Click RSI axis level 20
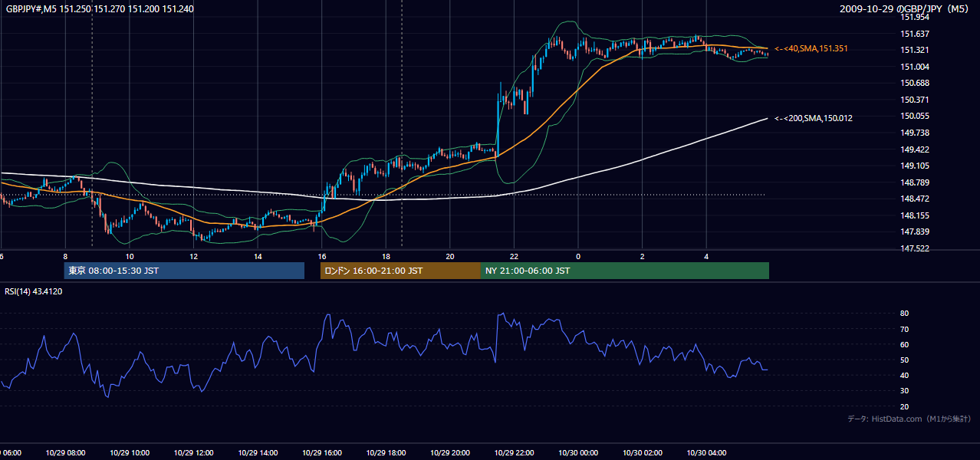 click(905, 406)
